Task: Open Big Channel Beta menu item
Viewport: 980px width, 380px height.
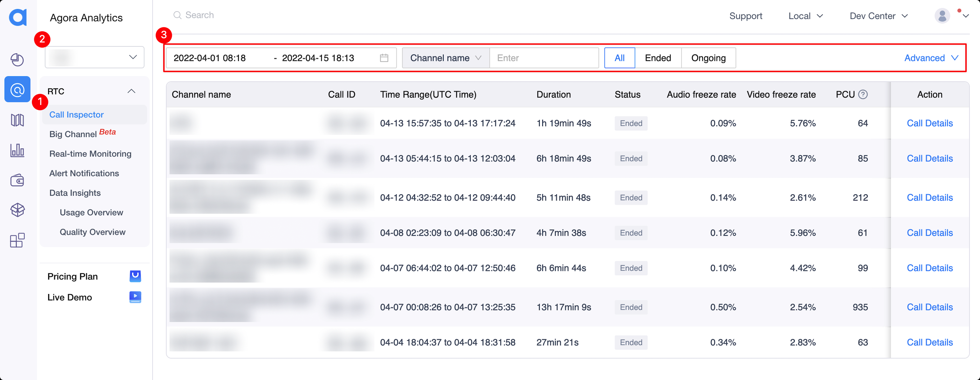Action: click(82, 134)
